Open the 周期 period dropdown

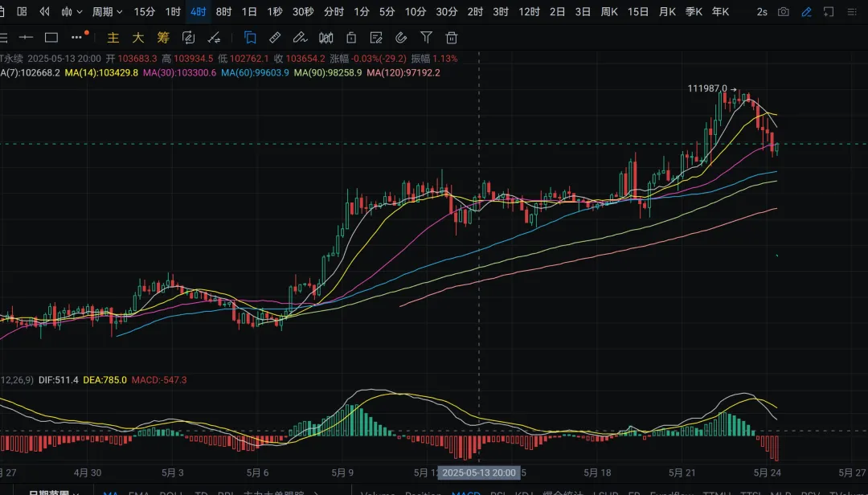[107, 12]
